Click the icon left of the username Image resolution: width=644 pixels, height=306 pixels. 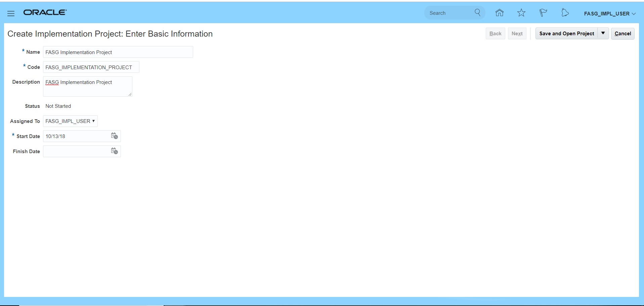[565, 13]
